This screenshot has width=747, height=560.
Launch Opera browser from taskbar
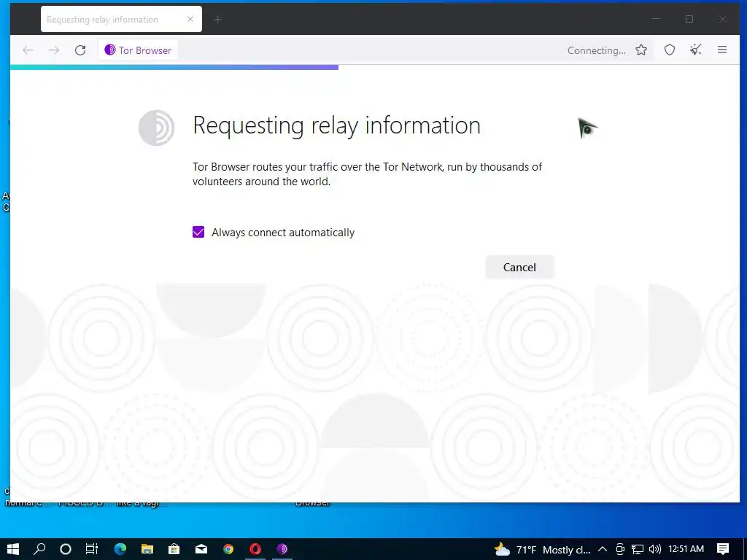click(x=255, y=549)
